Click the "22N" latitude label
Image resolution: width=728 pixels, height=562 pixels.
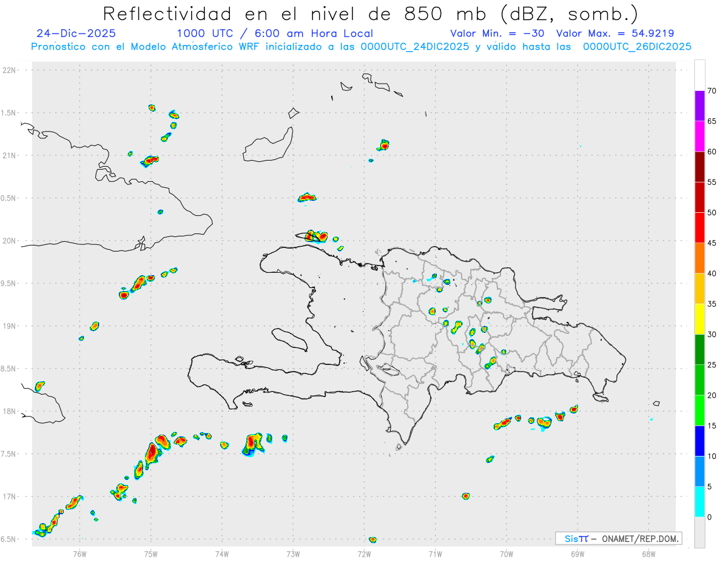[10, 70]
